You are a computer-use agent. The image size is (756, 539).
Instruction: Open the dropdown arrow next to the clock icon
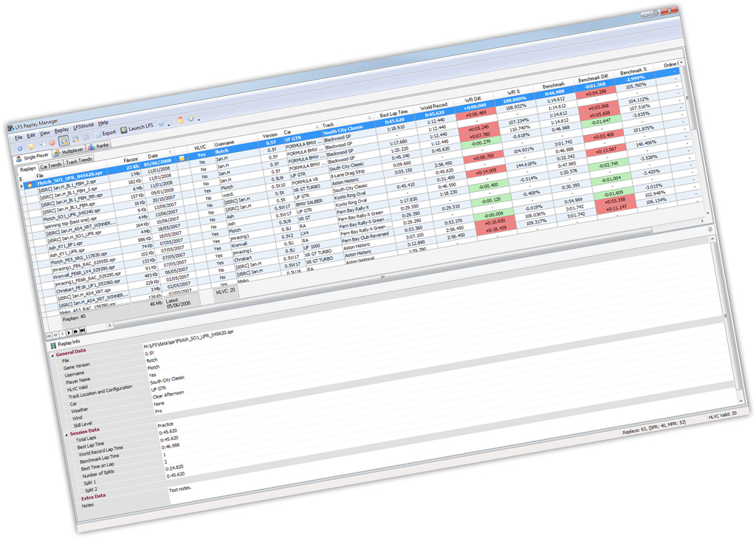coord(199,119)
